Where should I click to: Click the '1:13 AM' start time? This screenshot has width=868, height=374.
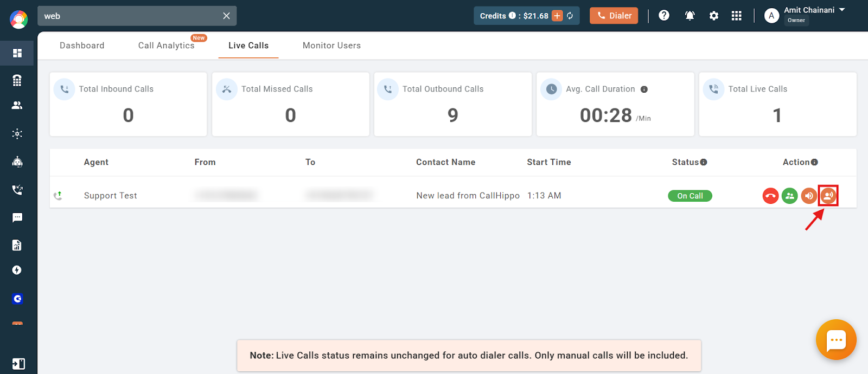[x=544, y=196]
